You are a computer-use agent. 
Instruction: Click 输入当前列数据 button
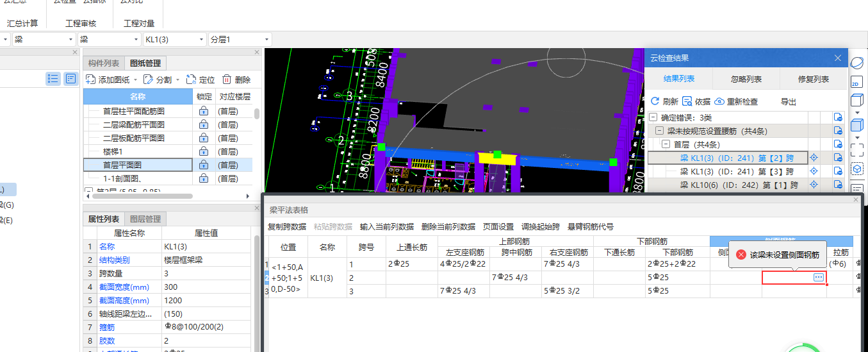click(386, 226)
